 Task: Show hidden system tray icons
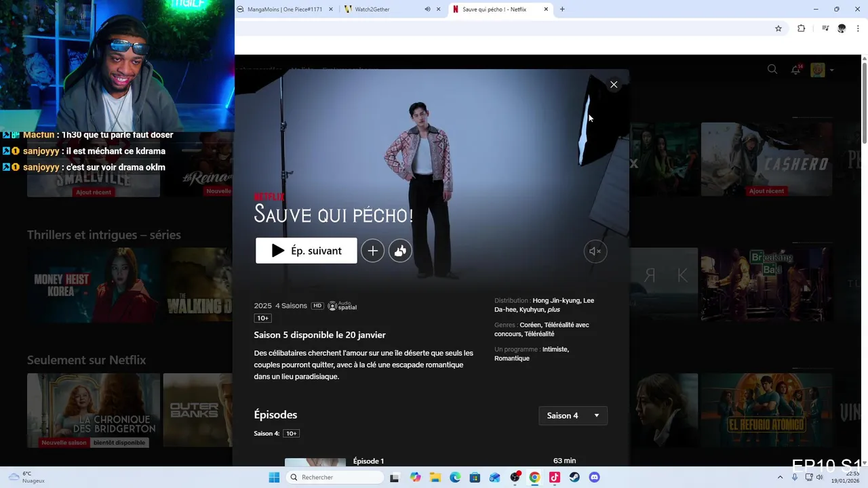pos(780,477)
